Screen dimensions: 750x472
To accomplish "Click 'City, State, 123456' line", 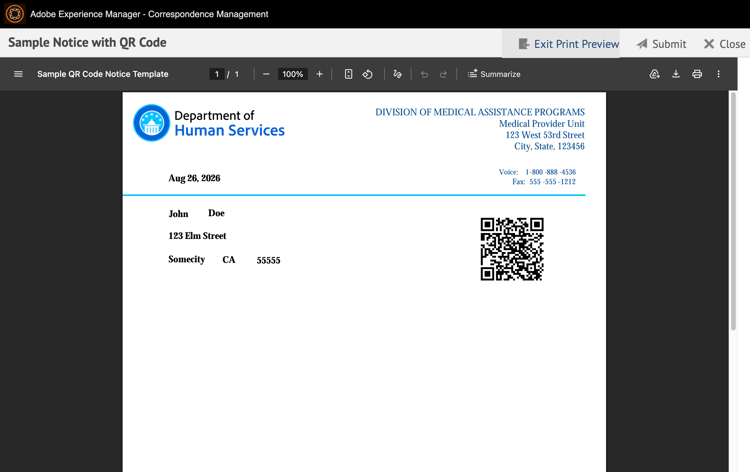I will pos(549,146).
